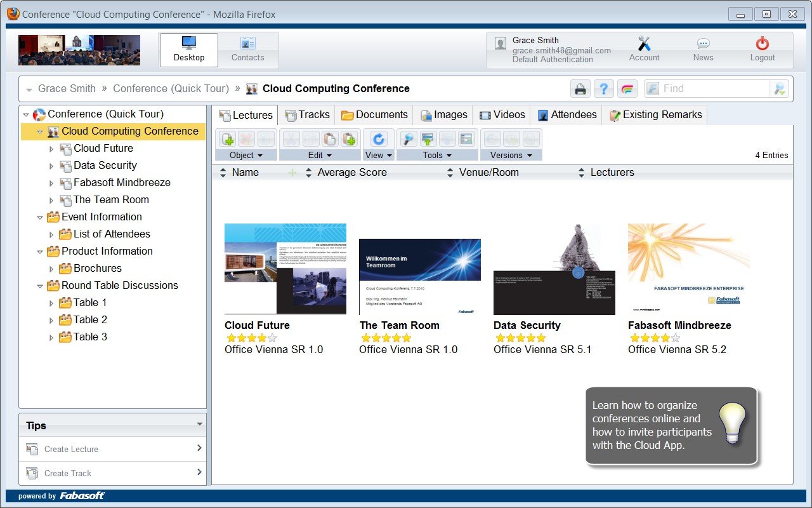This screenshot has width=812, height=508.
Task: Click the conference banner photo in the header
Action: tap(79, 50)
